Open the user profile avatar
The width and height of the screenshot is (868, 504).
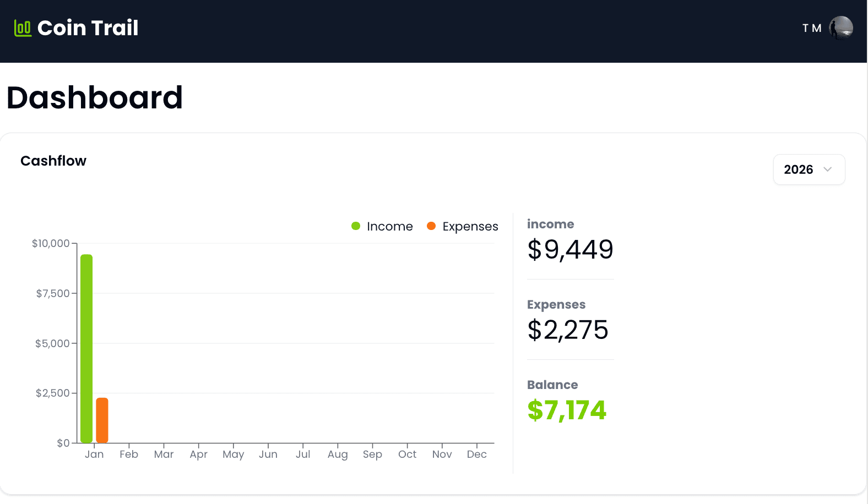point(841,28)
